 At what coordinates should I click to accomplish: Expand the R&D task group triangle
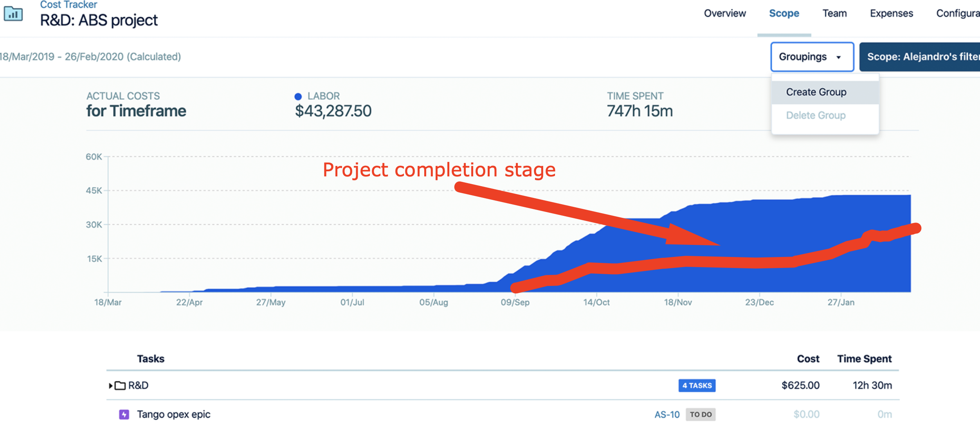pos(111,386)
